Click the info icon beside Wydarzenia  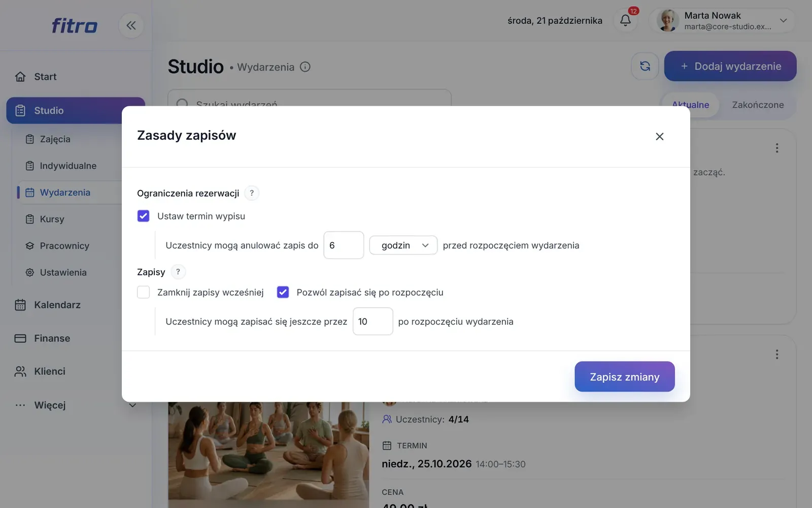(305, 67)
